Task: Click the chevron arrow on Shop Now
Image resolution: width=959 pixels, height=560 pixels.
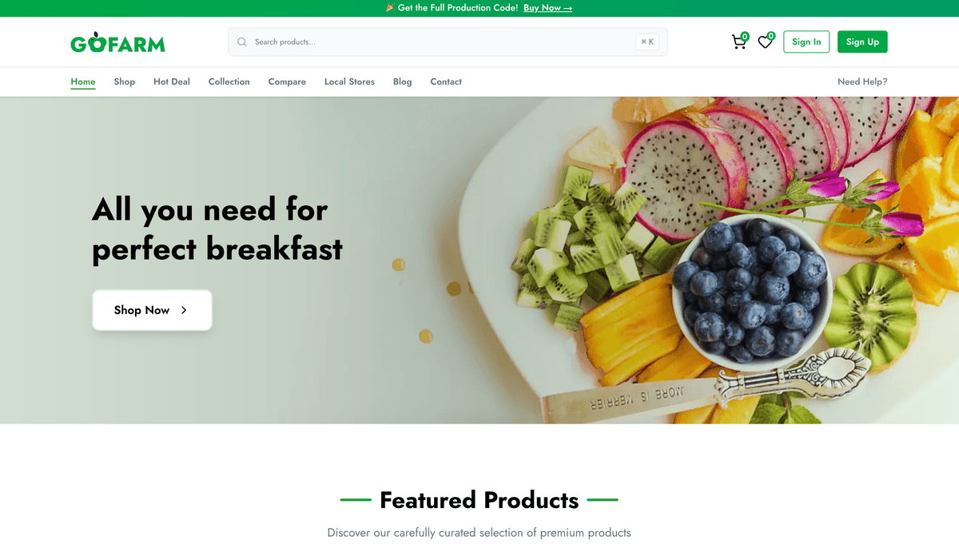Action: [184, 310]
